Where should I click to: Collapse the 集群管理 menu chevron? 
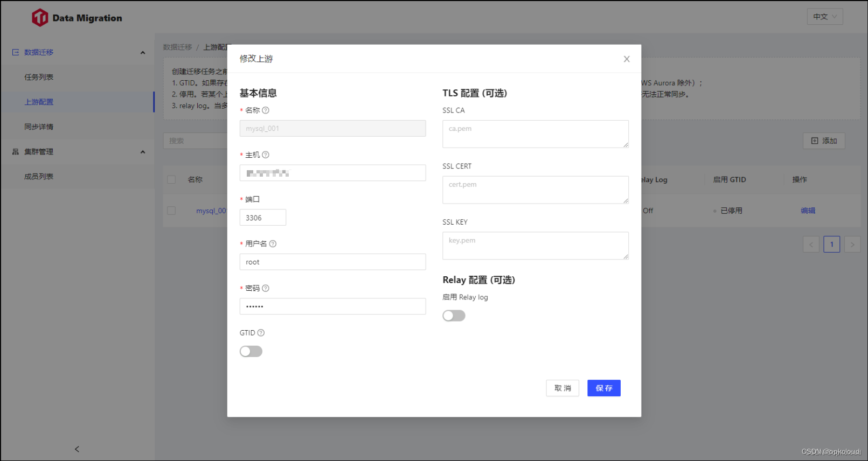(143, 152)
